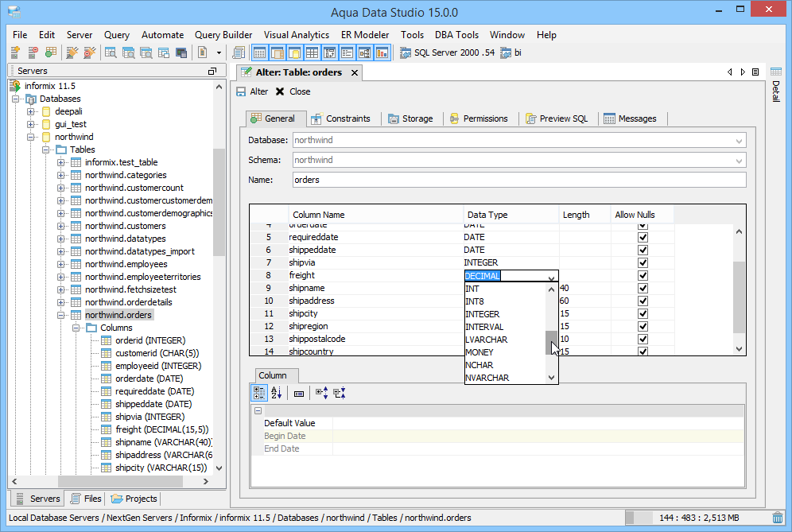792x532 pixels.
Task: Click the SQL Server 2000 .54 toolbar icon
Action: click(406, 53)
